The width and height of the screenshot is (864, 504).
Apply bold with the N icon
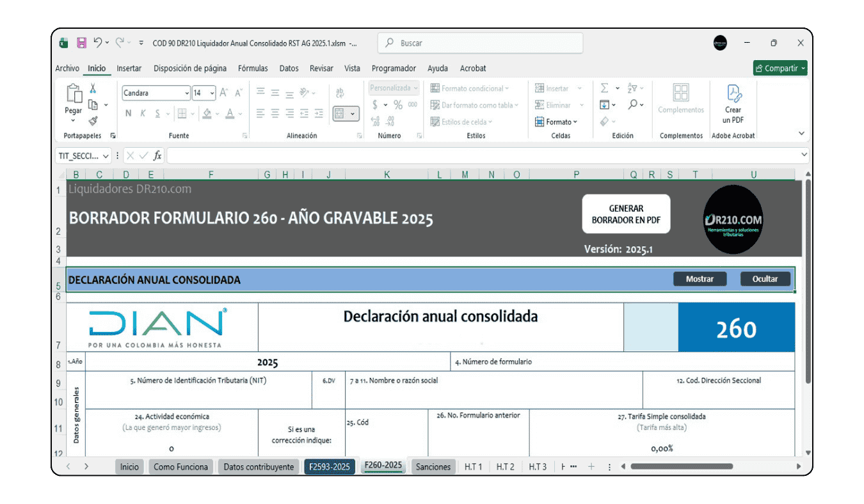click(x=128, y=113)
